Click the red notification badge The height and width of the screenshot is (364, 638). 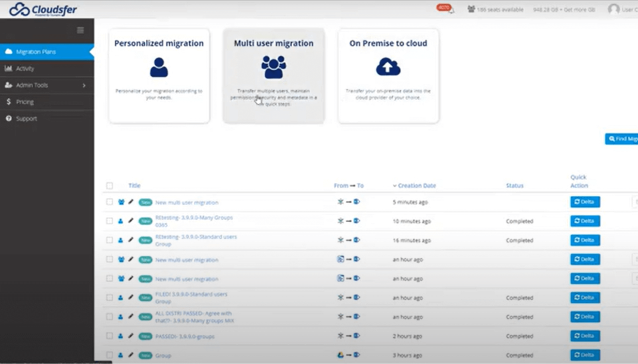(443, 7)
